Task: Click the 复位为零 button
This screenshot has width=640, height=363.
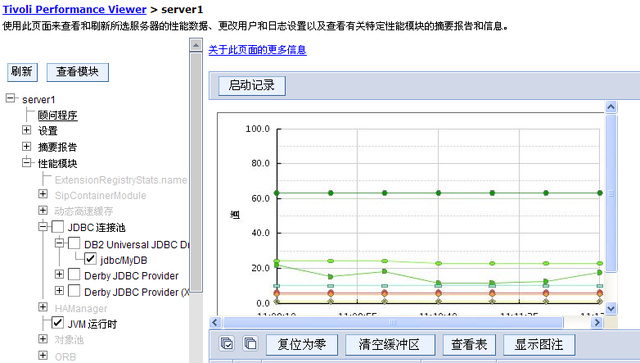Action: coord(302,345)
